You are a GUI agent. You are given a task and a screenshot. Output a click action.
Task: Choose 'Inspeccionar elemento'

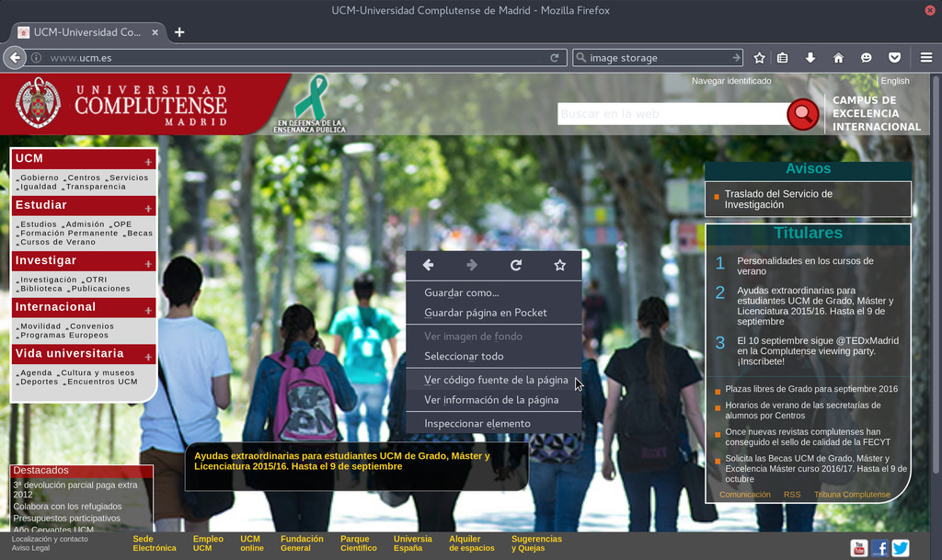coord(494,424)
